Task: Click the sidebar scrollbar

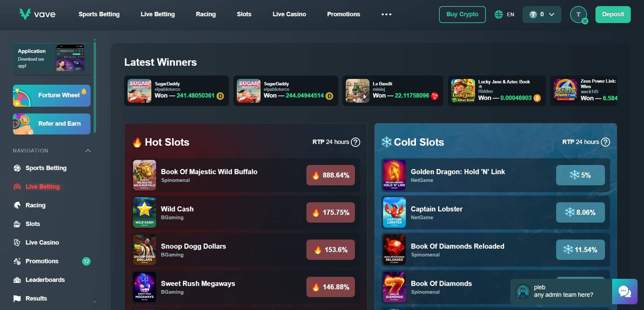Action: (x=95, y=87)
